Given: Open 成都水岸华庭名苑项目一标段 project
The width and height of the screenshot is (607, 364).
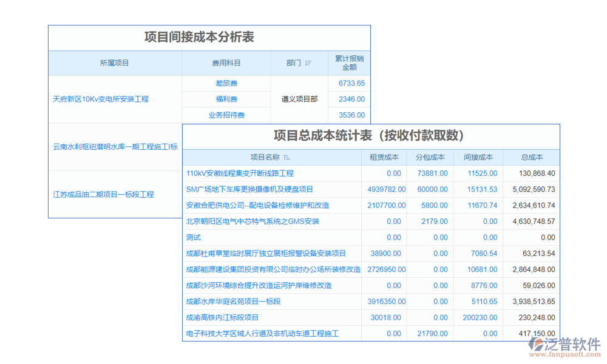Looking at the screenshot, I should 233,302.
